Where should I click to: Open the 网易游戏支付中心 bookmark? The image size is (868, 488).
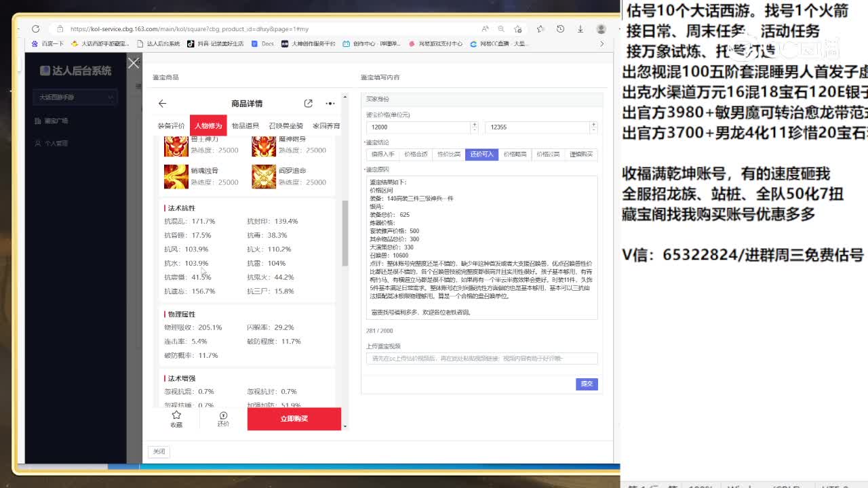435,43
